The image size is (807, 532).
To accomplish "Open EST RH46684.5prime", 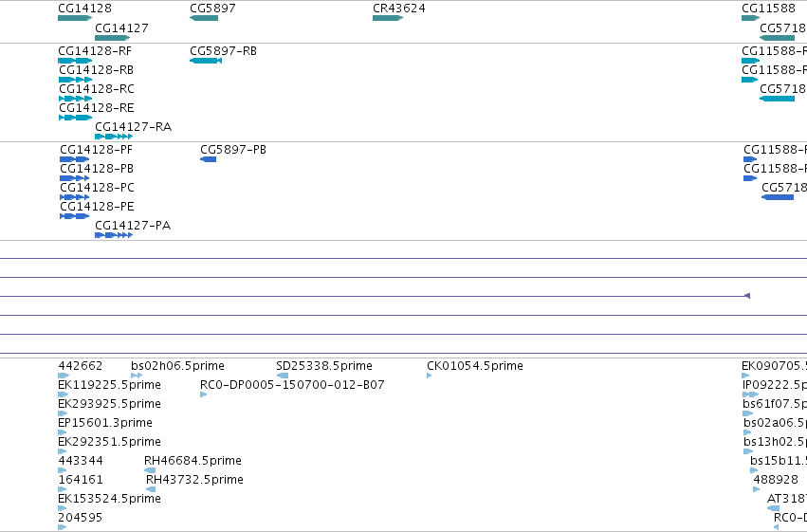I will coord(193,461).
